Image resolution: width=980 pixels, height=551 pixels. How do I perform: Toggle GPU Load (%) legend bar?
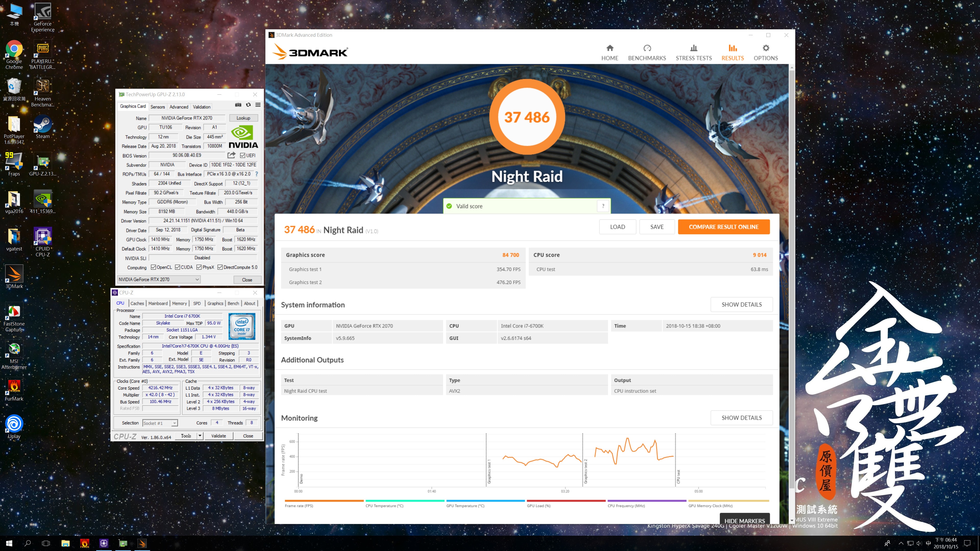point(566,501)
